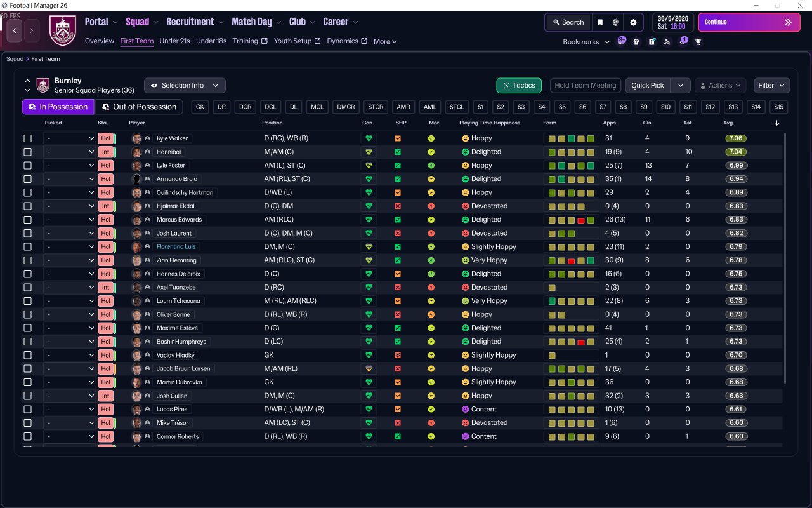Open the Picked dropdown for Josh Cullen
The width and height of the screenshot is (812, 508).
point(69,396)
